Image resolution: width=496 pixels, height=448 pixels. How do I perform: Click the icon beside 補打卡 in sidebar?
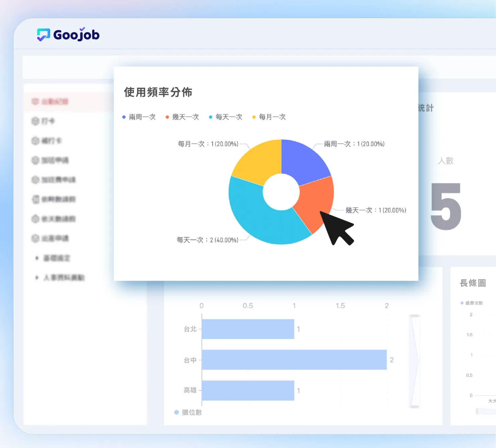35,141
